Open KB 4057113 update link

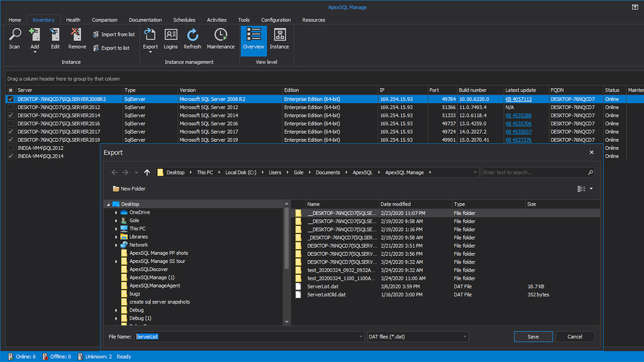tap(518, 99)
